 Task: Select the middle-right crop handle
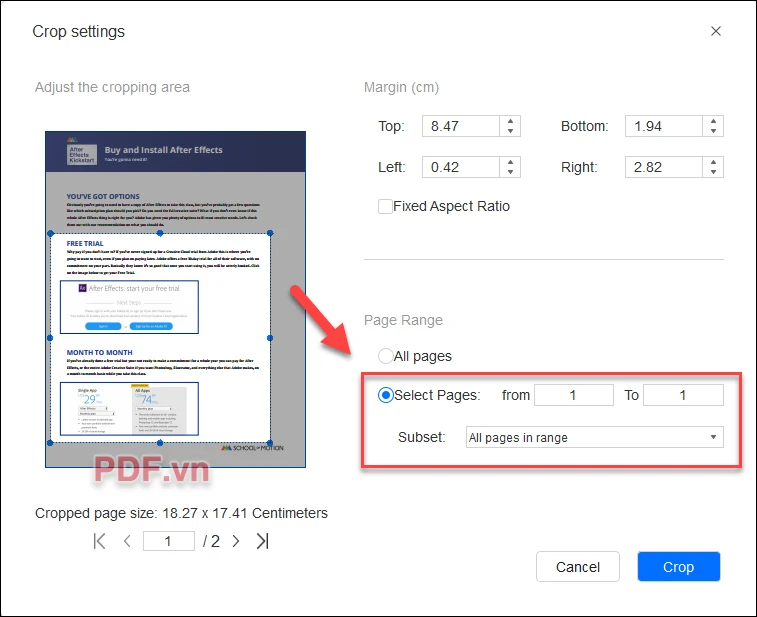click(270, 338)
